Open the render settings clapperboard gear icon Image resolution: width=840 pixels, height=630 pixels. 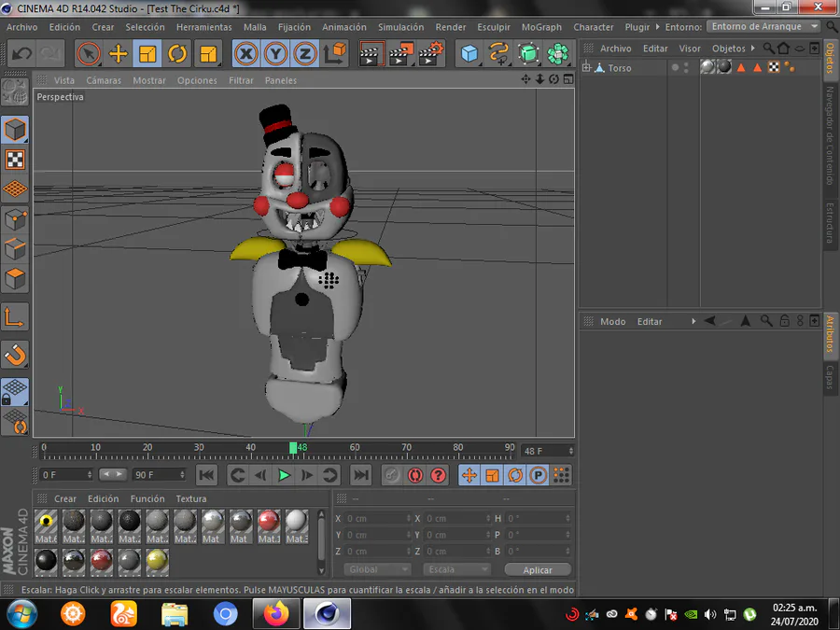pyautogui.click(x=430, y=54)
